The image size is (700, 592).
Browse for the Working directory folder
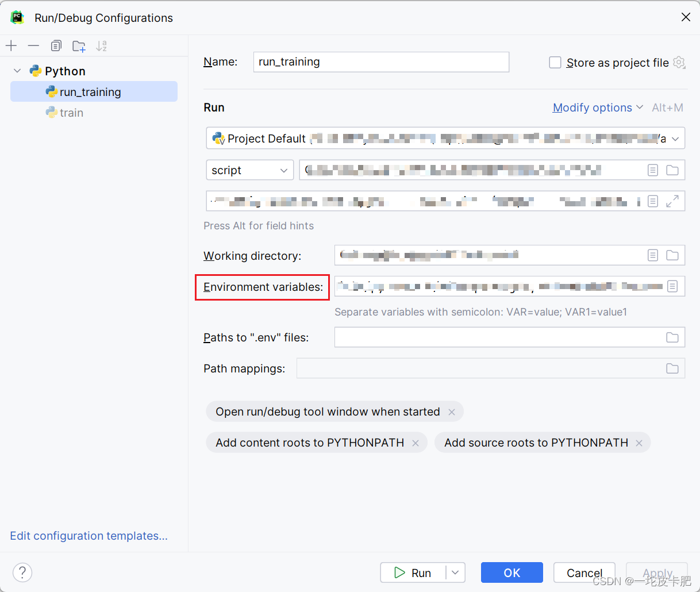click(672, 255)
